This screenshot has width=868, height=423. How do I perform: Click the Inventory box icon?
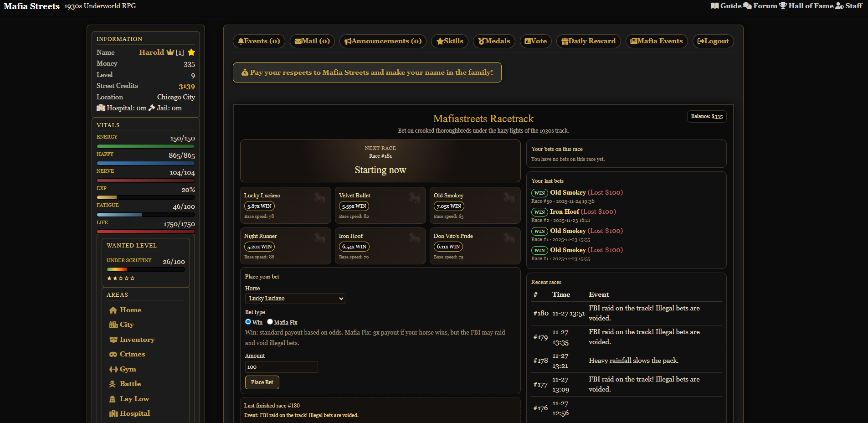(x=113, y=340)
